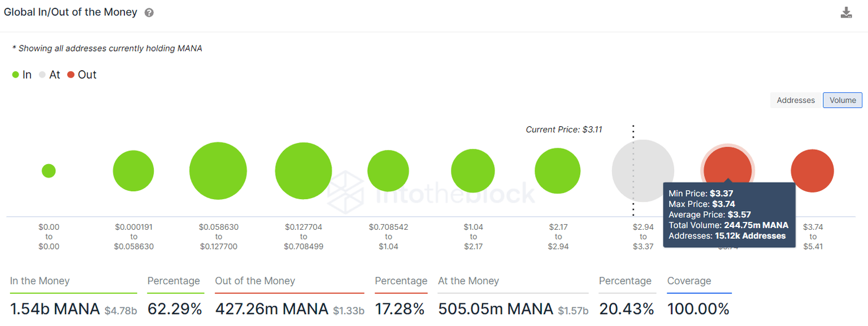Viewport: 868px width, 326px height.
Task: Click the Global In/Out of the Money title
Action: [71, 12]
